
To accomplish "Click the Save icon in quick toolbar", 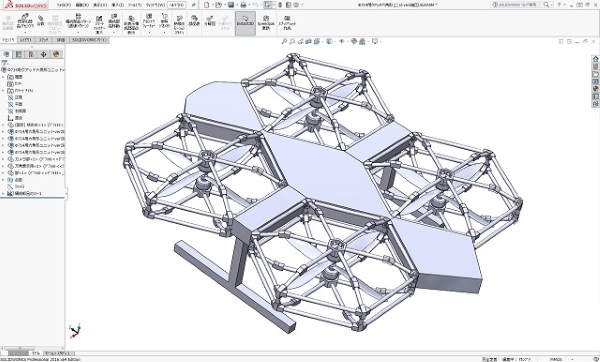I will coord(231,5).
